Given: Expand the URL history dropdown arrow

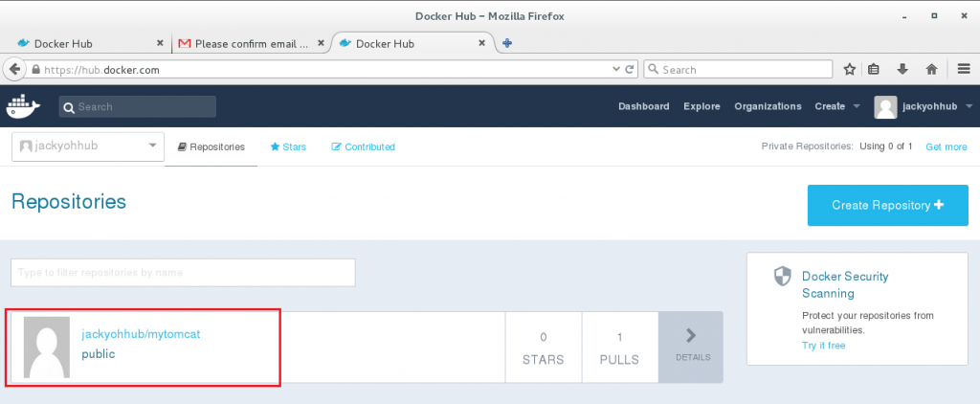Looking at the screenshot, I should click(x=617, y=70).
